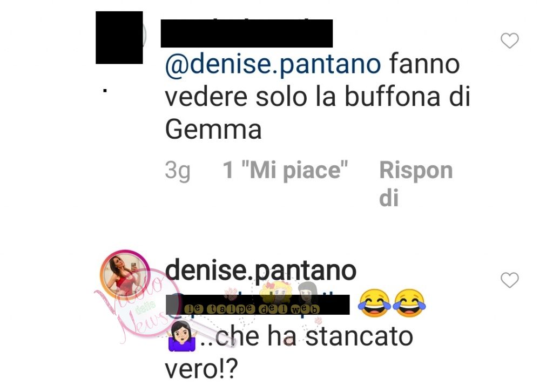The height and width of the screenshot is (392, 553).
Task: Click the 3g timestamp
Action: point(177,171)
